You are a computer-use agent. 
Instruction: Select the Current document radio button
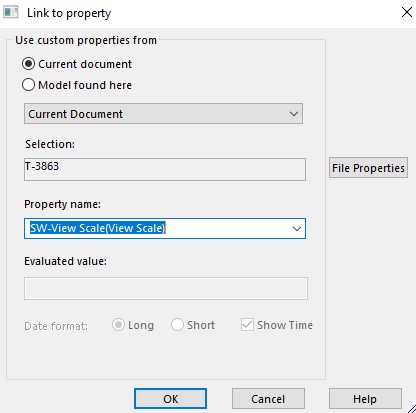click(28, 64)
